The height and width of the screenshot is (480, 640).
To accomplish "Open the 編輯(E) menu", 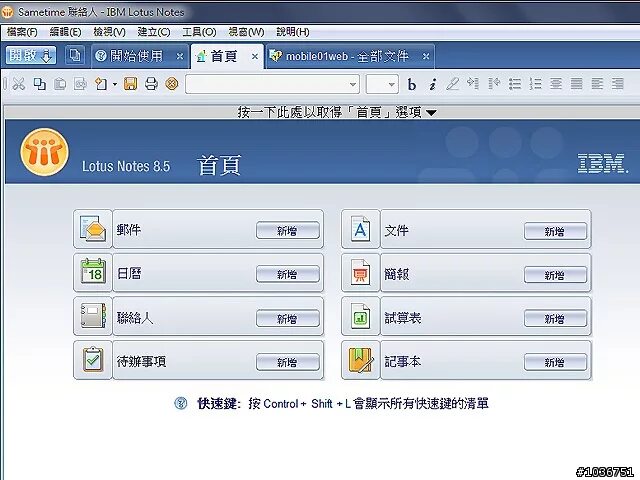I will coord(65,32).
